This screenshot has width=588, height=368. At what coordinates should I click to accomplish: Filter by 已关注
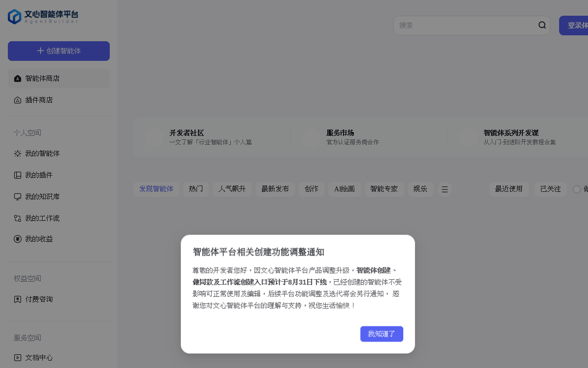550,189
